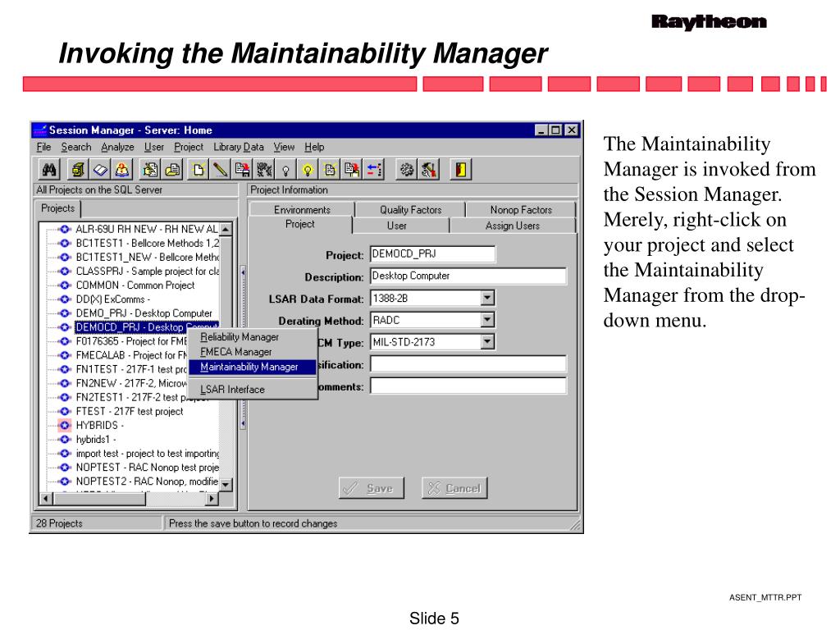This screenshot has height=630, width=840.
Task: Open the LSAR Data Format dropdown
Action: (487, 298)
